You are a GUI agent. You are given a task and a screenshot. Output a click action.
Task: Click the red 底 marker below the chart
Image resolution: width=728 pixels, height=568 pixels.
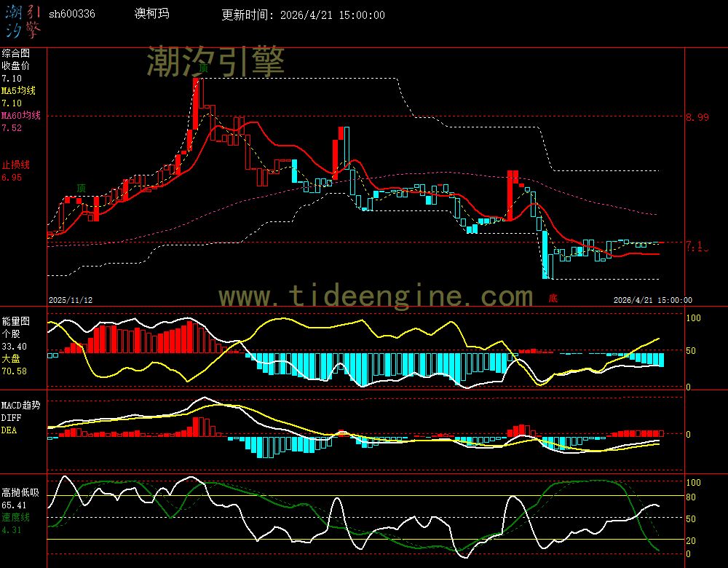click(x=553, y=298)
